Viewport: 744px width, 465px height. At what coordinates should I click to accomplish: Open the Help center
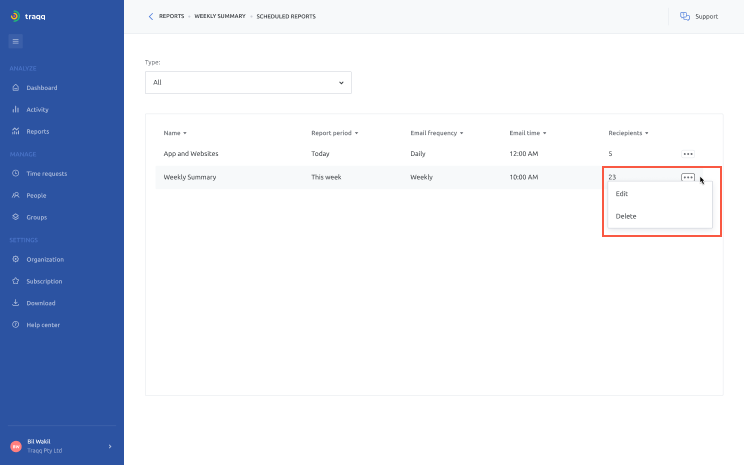point(43,325)
